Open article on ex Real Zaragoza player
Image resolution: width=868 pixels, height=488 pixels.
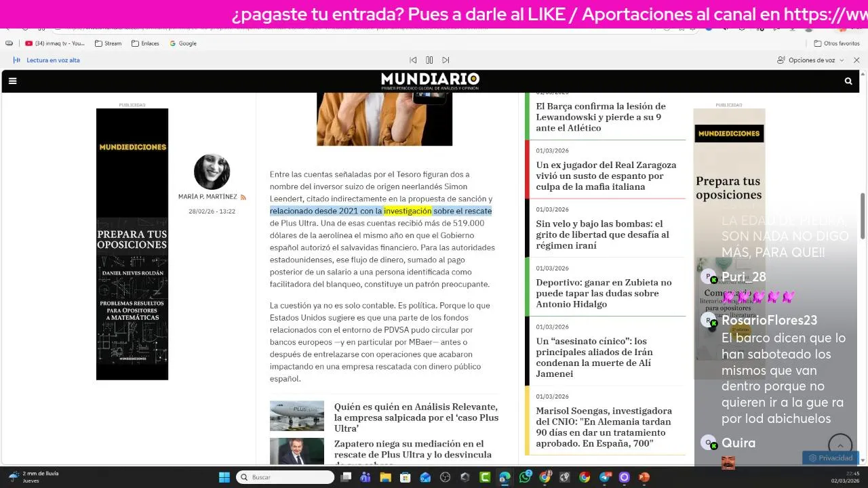click(x=606, y=176)
